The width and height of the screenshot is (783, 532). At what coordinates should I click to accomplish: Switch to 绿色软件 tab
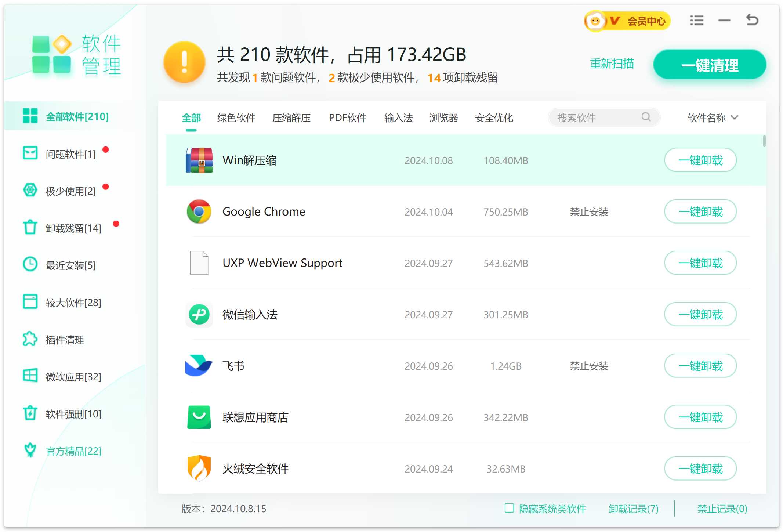(236, 118)
